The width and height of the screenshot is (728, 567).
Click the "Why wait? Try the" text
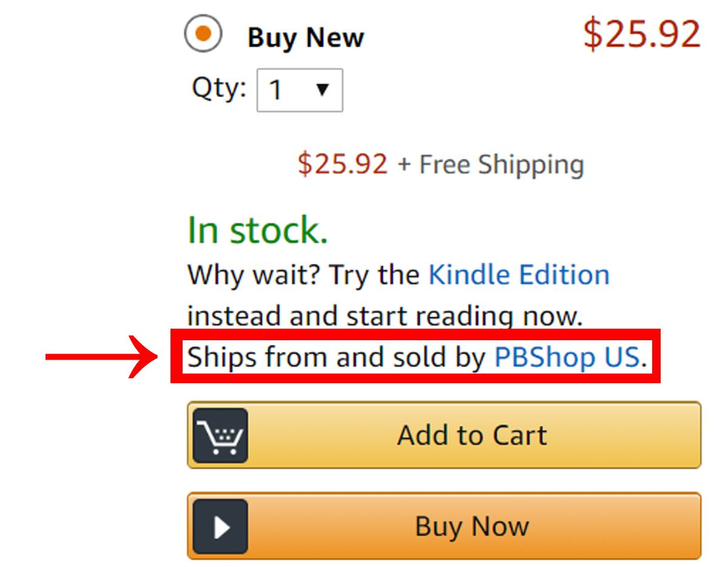303,275
